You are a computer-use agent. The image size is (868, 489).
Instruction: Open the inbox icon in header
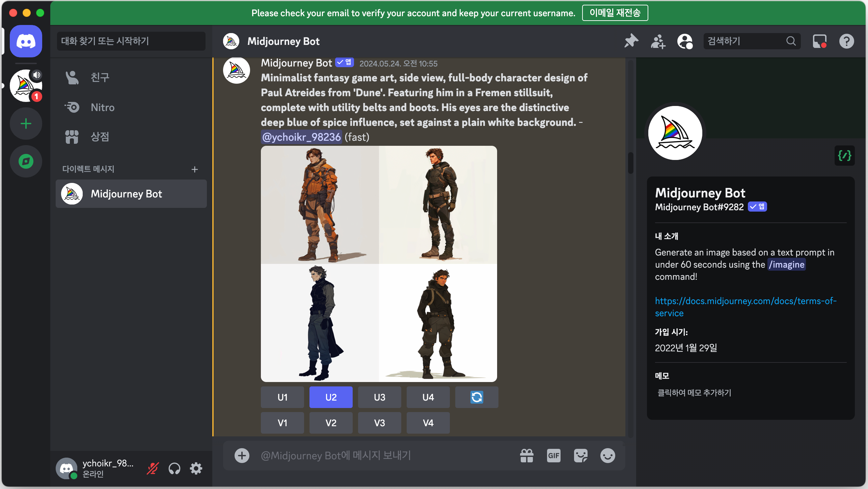tap(819, 41)
